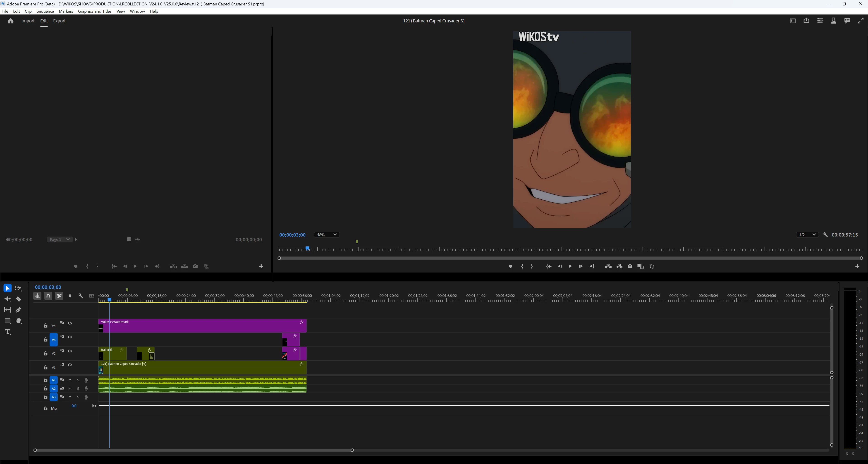
Task: Open the Sequence menu
Action: tap(45, 11)
